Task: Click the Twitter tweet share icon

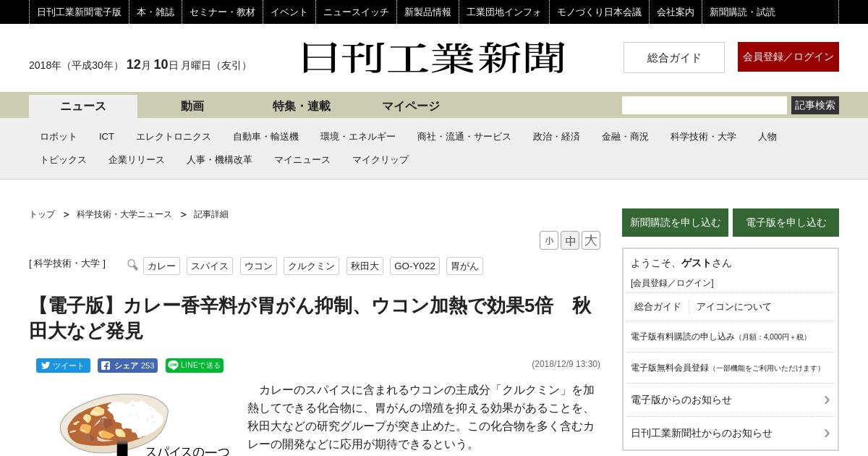Action: 63,366
